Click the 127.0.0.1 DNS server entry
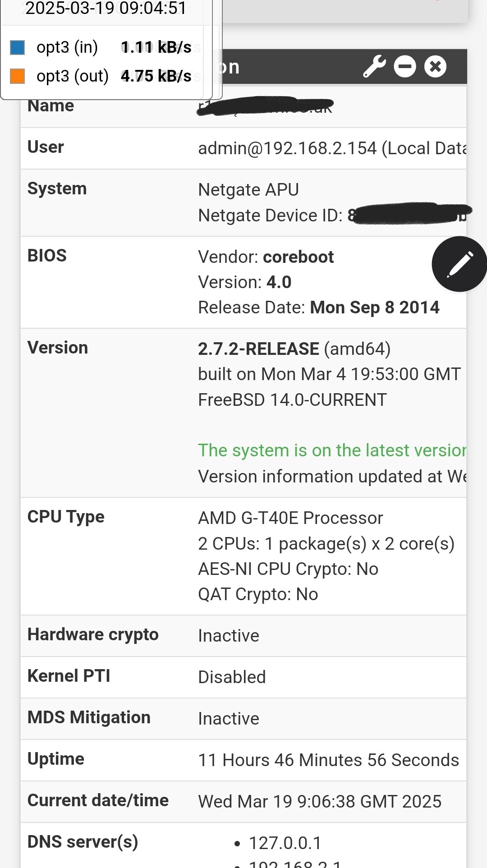This screenshot has height=868, width=487. coord(285,843)
